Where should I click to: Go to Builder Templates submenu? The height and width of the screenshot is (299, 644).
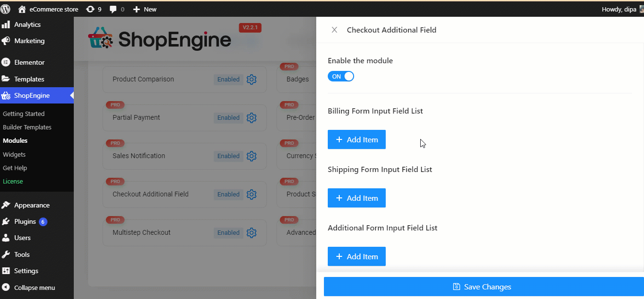(27, 127)
